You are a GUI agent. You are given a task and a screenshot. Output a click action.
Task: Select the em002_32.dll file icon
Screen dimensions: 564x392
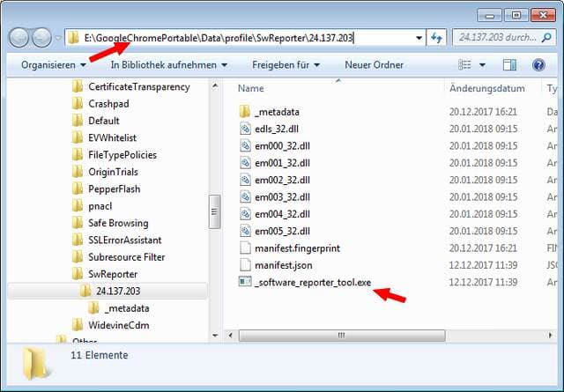[245, 180]
